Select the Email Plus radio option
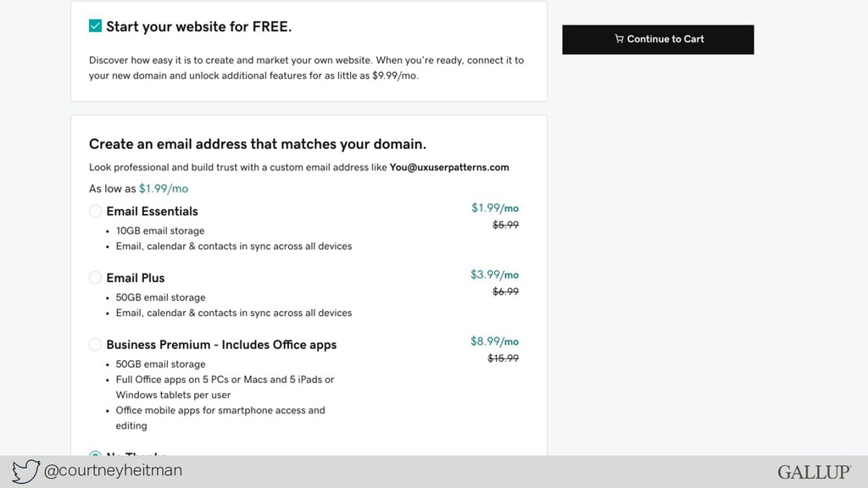Screen dimensions: 868x488 click(95, 278)
